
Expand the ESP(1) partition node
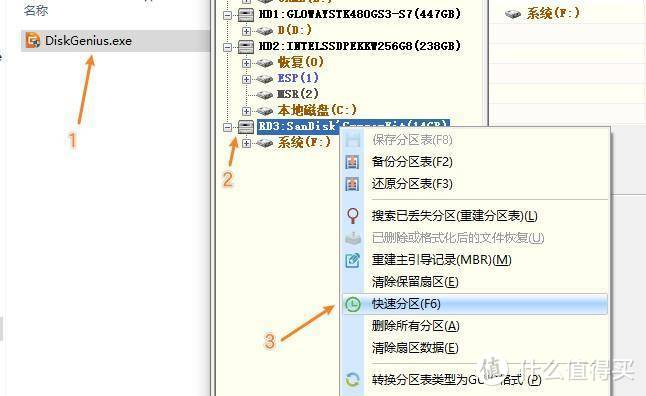[246, 79]
